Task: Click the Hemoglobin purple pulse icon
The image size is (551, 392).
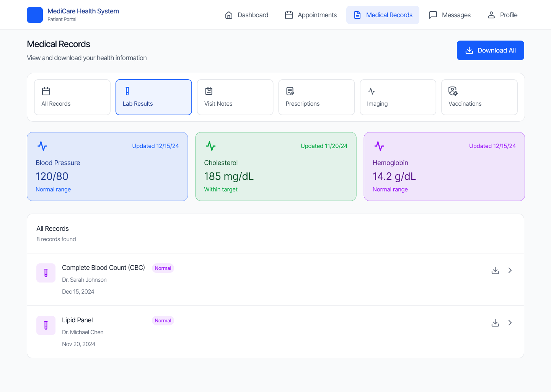Action: pyautogui.click(x=379, y=146)
